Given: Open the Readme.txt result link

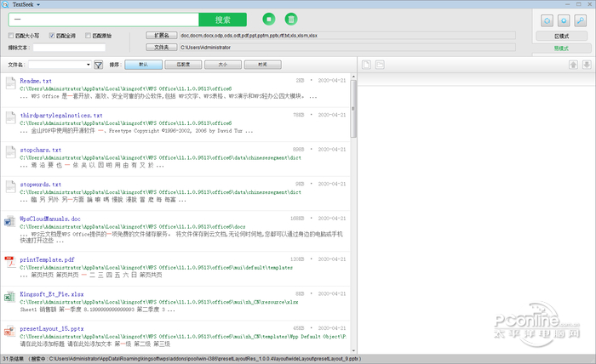Looking at the screenshot, I should pos(36,81).
